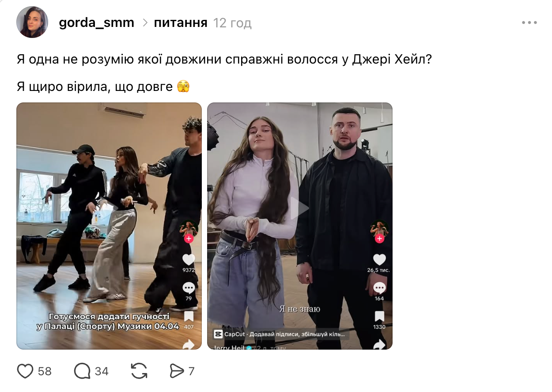Open the left dance rehearsal image
The width and height of the screenshot is (552, 392).
pyautogui.click(x=109, y=226)
